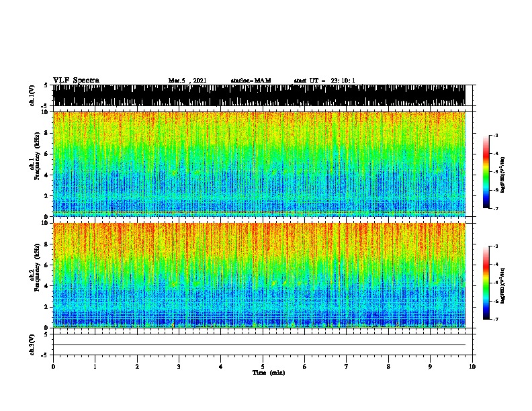The image size is (532, 411).
Task: Click the -7 tick on upper color bar
Action: [x=495, y=208]
